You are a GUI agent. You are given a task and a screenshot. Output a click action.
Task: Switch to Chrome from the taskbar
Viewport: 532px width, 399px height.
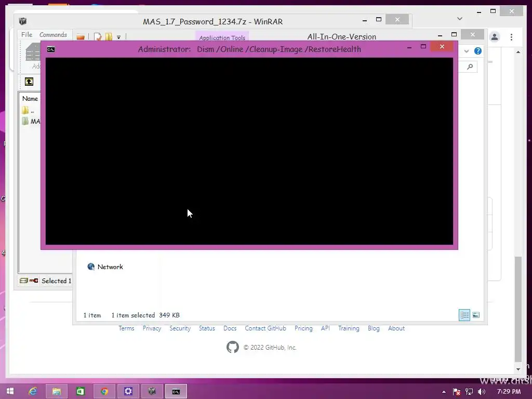(x=104, y=391)
